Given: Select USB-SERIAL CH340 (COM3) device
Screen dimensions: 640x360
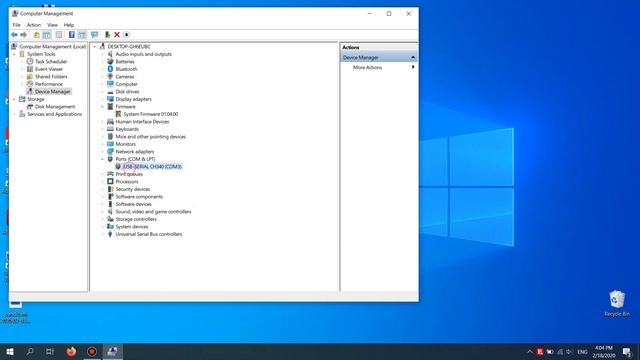Looking at the screenshot, I should tap(152, 167).
